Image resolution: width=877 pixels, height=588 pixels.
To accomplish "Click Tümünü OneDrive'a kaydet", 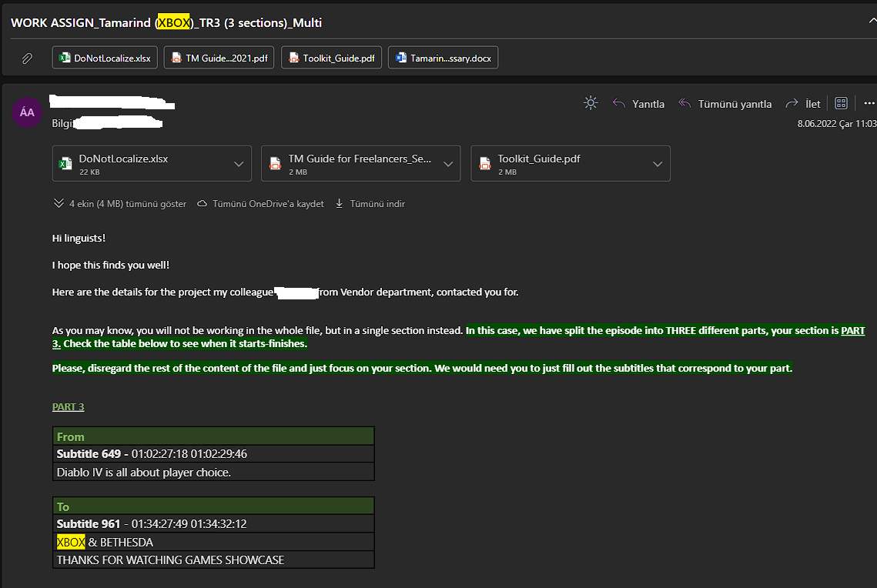I will click(x=260, y=204).
